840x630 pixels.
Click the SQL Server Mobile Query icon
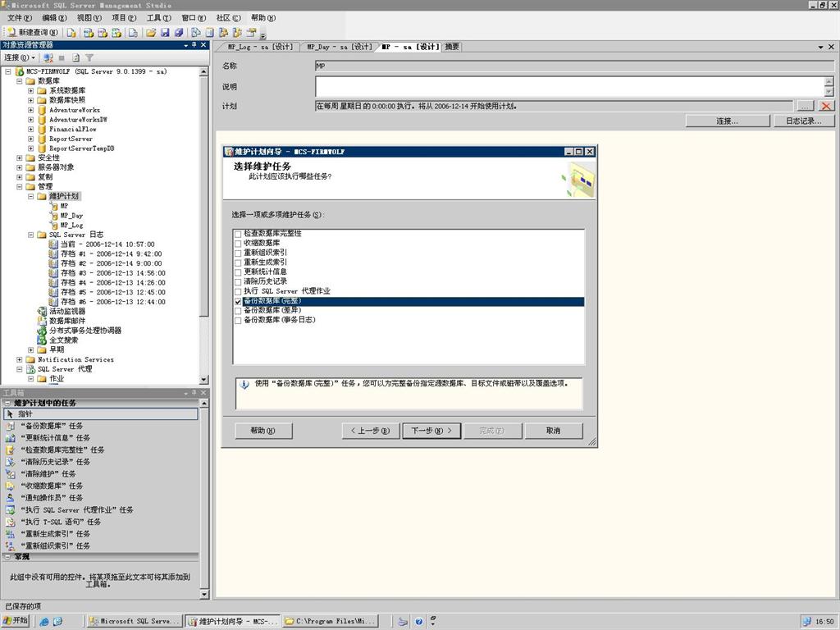[x=132, y=33]
